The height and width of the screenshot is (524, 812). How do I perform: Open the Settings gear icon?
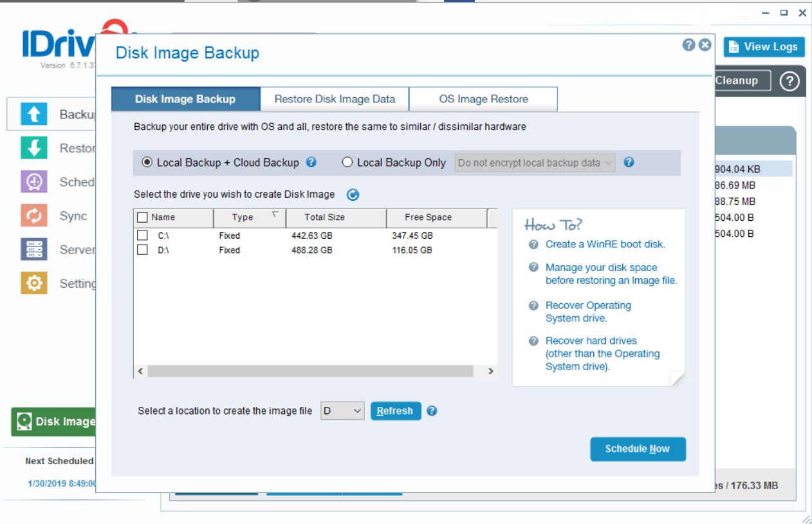tap(33, 283)
